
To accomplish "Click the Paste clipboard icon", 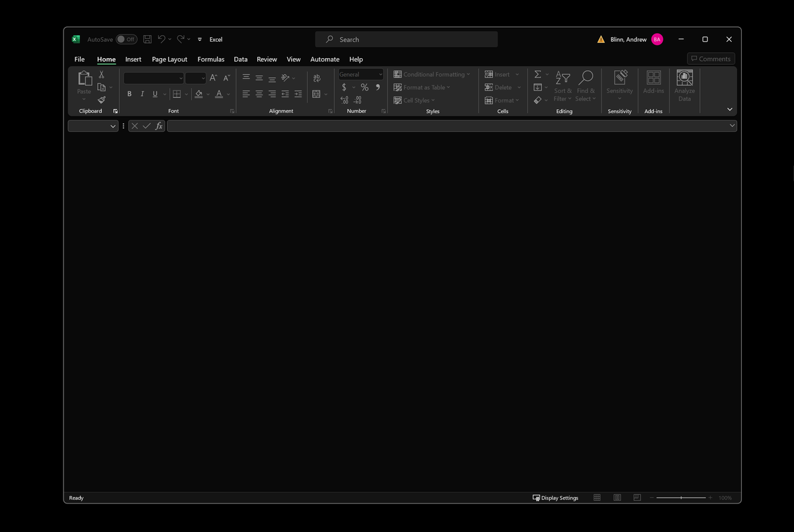I will point(84,78).
